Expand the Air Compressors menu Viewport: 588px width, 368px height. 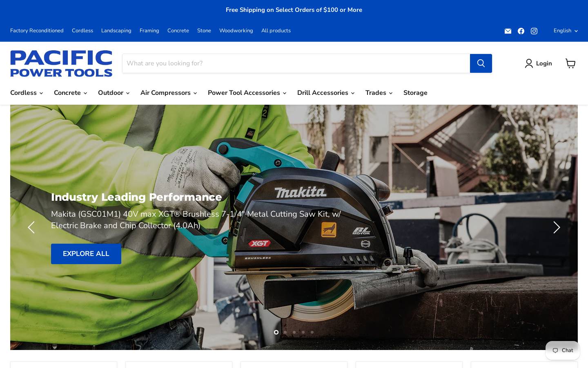coord(169,93)
